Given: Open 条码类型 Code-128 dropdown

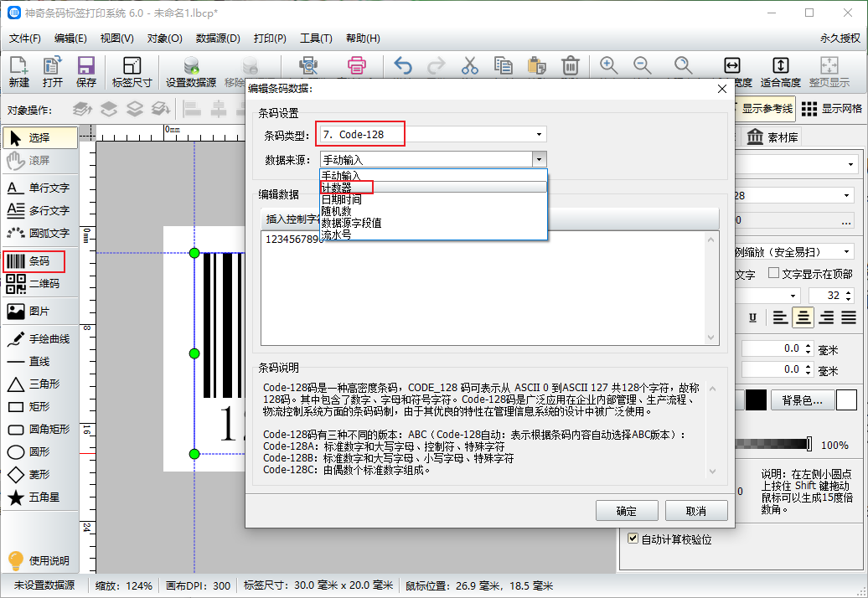Looking at the screenshot, I should pyautogui.click(x=433, y=135).
